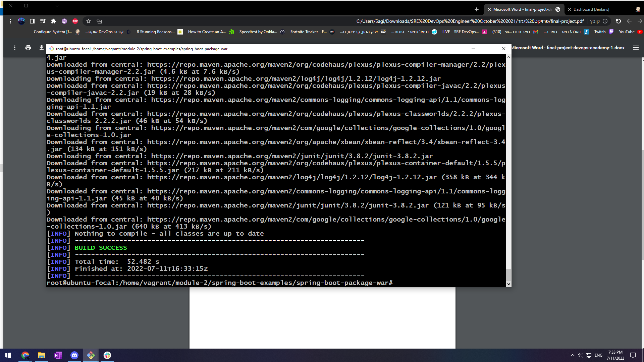Open the Extensions puzzle icon
The height and width of the screenshot is (362, 644).
[x=54, y=21]
